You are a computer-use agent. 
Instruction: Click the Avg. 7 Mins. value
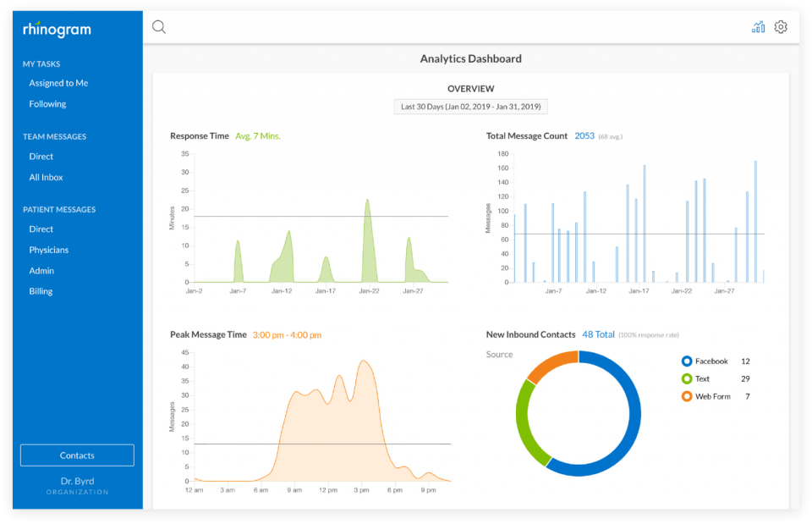[x=258, y=135]
